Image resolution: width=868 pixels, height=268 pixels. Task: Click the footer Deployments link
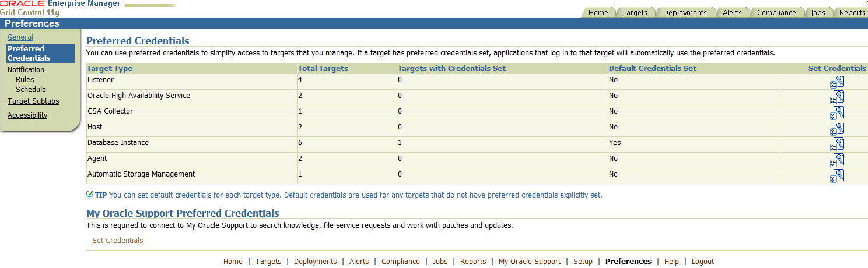point(316,262)
